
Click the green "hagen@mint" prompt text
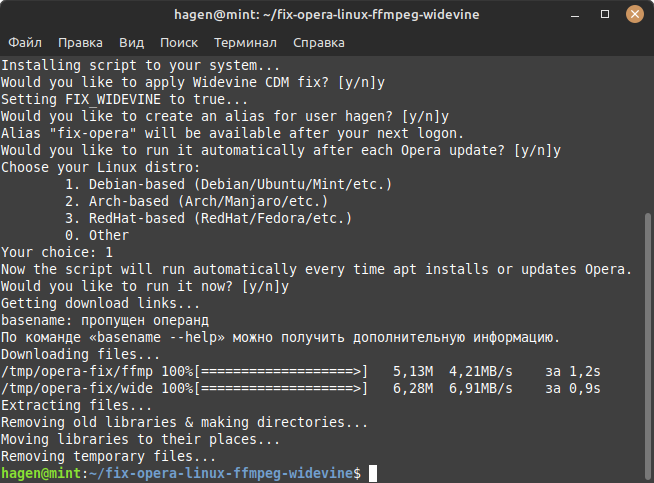(x=41, y=473)
